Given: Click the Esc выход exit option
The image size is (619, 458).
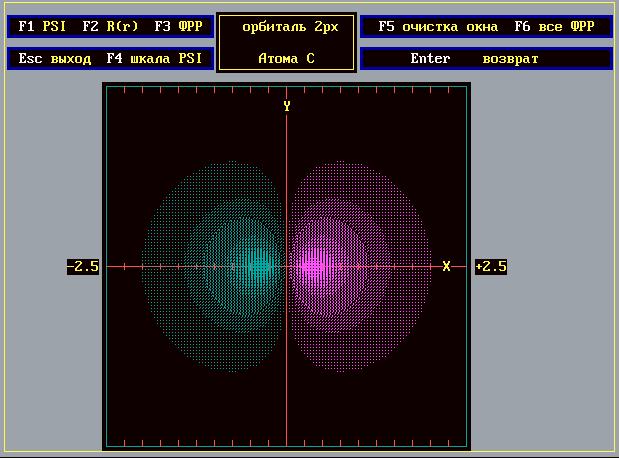Looking at the screenshot, I should pos(54,58).
